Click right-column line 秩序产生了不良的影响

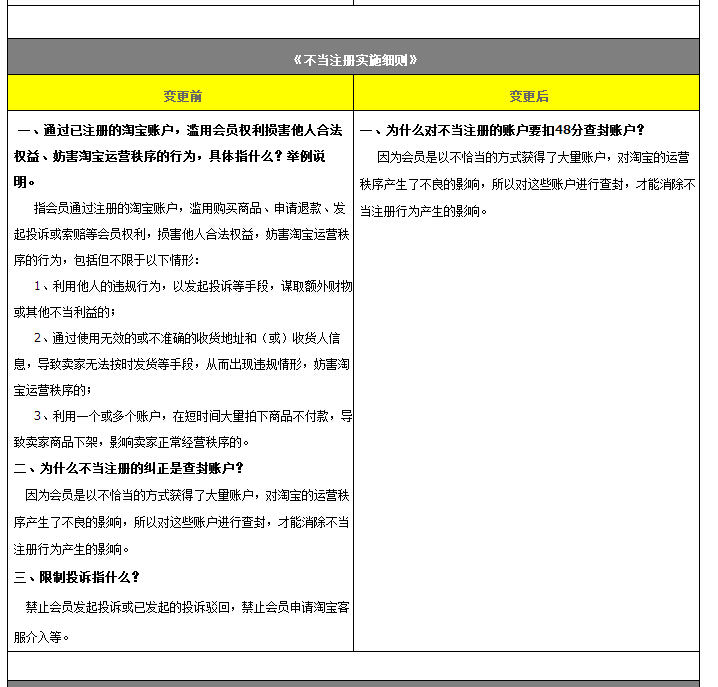tap(528, 185)
